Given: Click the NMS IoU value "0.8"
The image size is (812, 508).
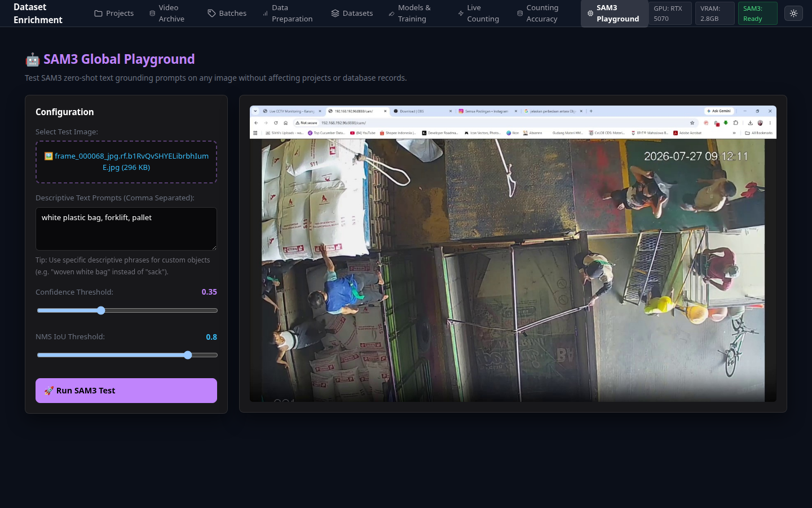Looking at the screenshot, I should [211, 337].
